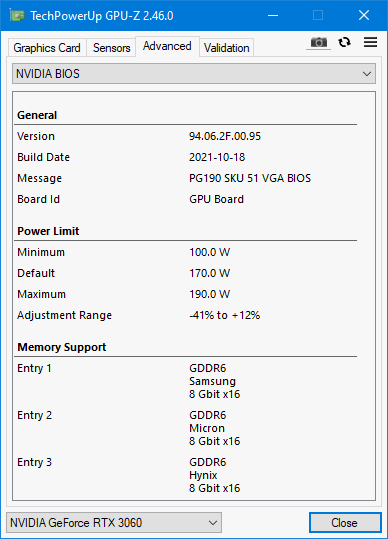
Task: Click the GPU-Z app icon in title bar
Action: (16, 15)
